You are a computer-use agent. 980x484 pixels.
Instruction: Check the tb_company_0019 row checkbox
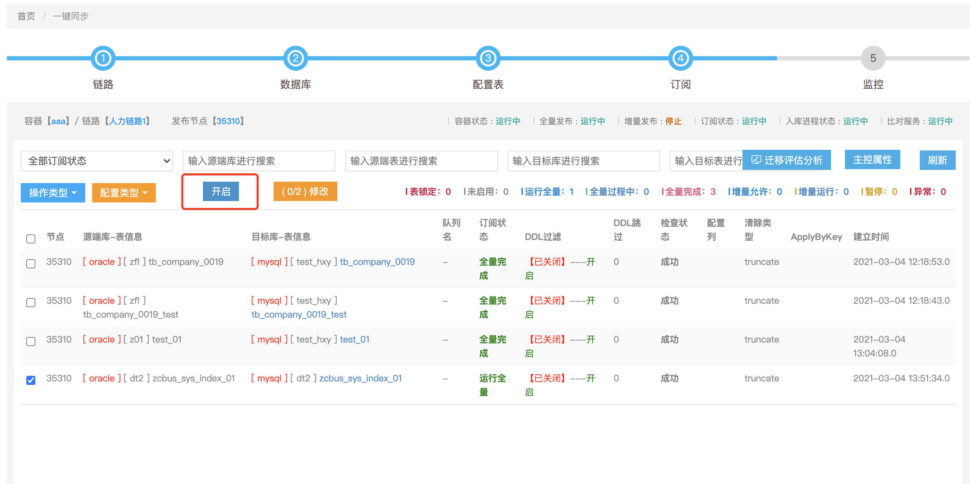31,263
